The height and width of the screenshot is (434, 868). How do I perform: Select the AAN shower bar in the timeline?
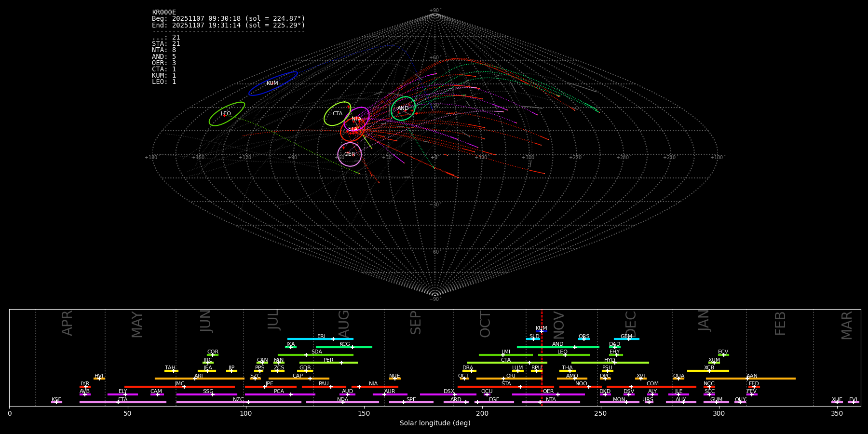[x=751, y=379]
